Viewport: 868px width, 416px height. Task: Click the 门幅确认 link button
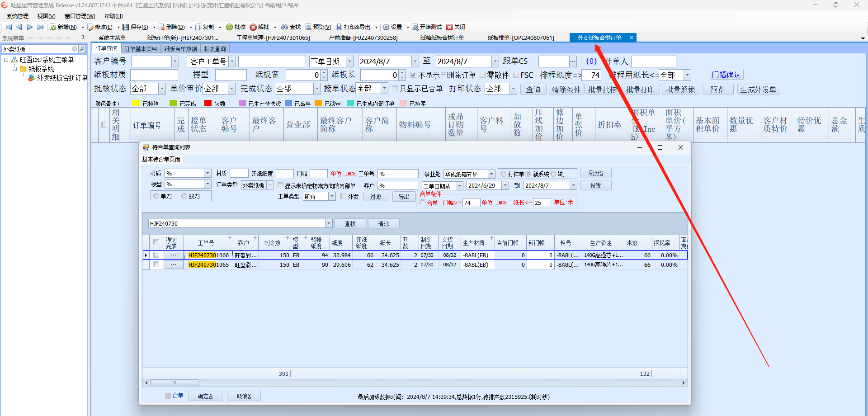coord(726,75)
